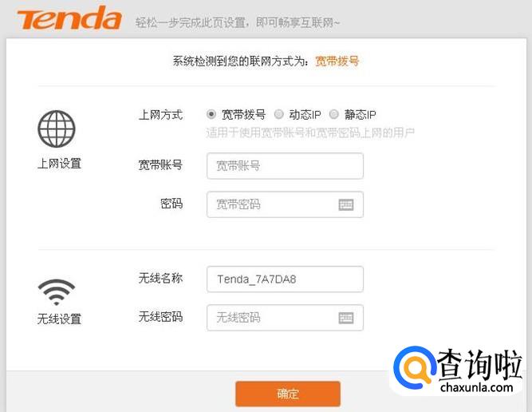Toggle keyboard icon in wireless password field
532x412 pixels.
coord(346,318)
